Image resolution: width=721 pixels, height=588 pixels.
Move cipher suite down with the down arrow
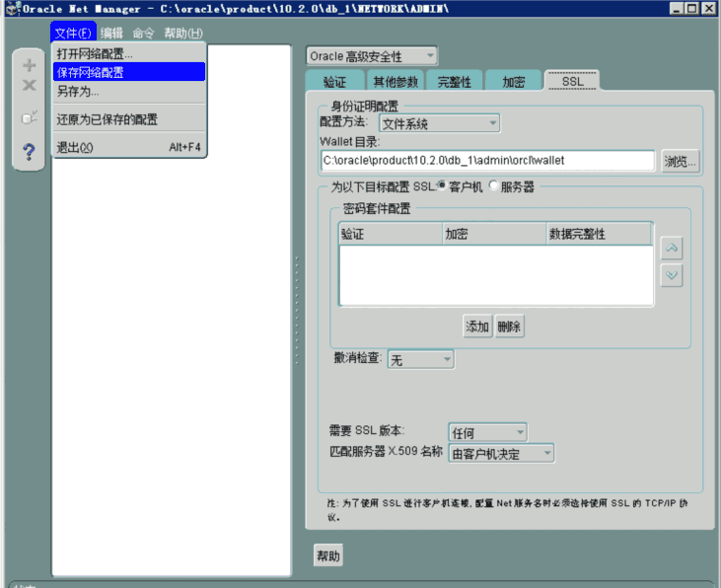[672, 275]
